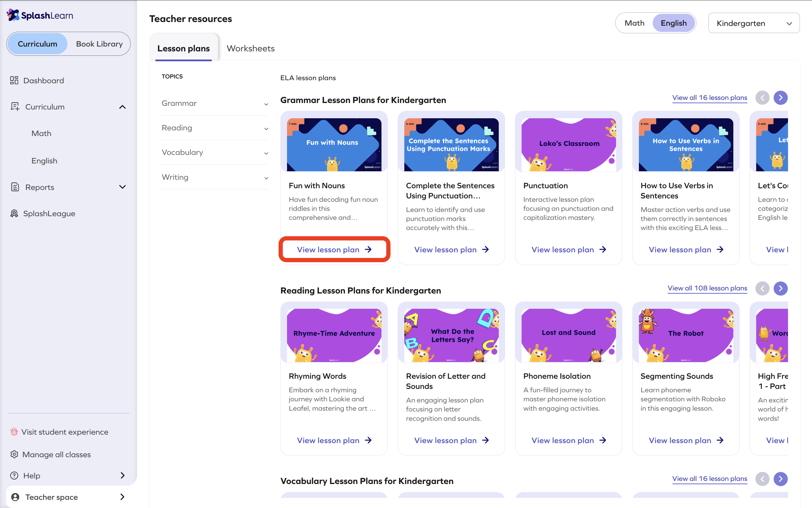Screen dimensions: 812x508
Task: Click the SplashLearn logo
Action: coord(40,15)
